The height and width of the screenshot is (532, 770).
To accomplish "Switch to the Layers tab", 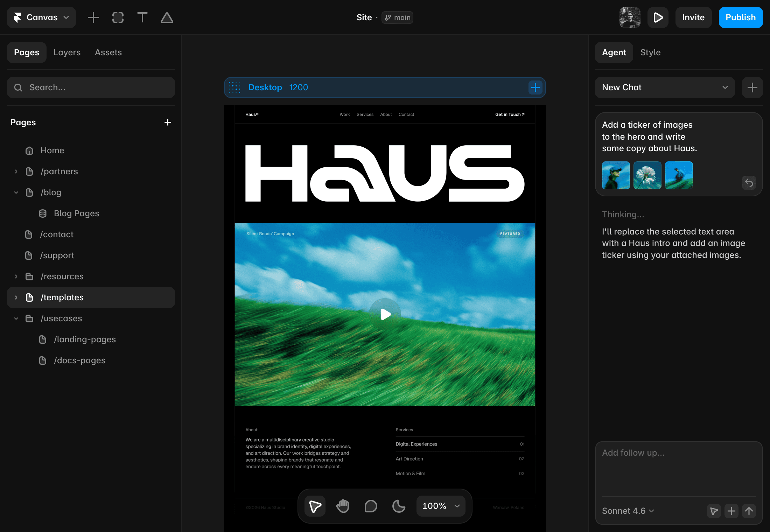I will pyautogui.click(x=67, y=52).
